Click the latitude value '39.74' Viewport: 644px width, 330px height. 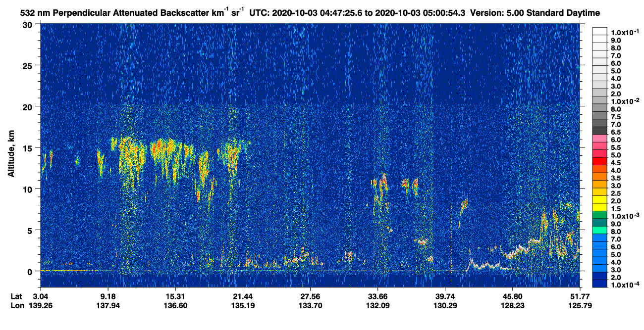pos(445,296)
